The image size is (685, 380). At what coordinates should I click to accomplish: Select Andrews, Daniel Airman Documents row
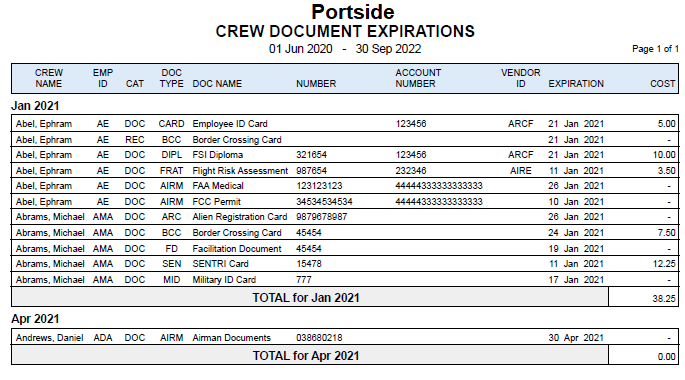click(x=345, y=338)
